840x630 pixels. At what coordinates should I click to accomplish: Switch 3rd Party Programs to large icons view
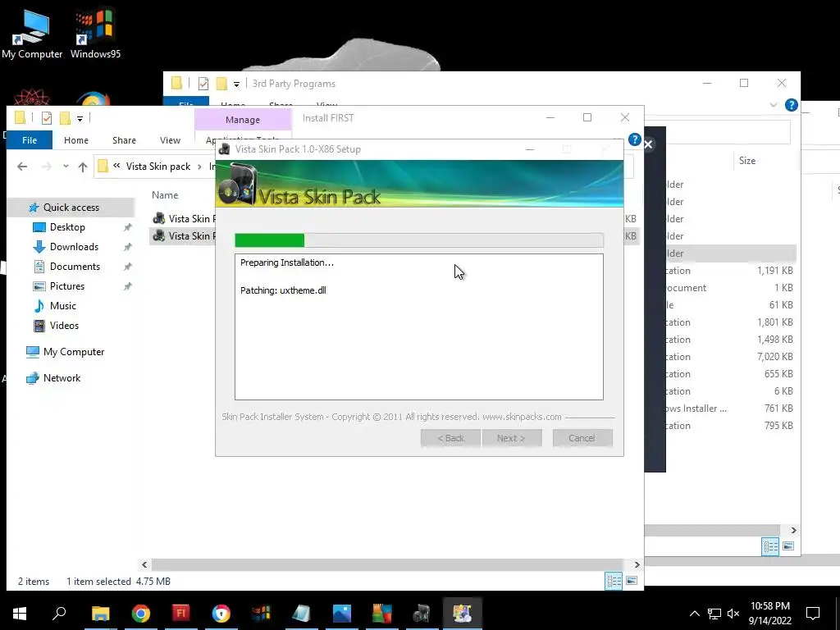(788, 546)
